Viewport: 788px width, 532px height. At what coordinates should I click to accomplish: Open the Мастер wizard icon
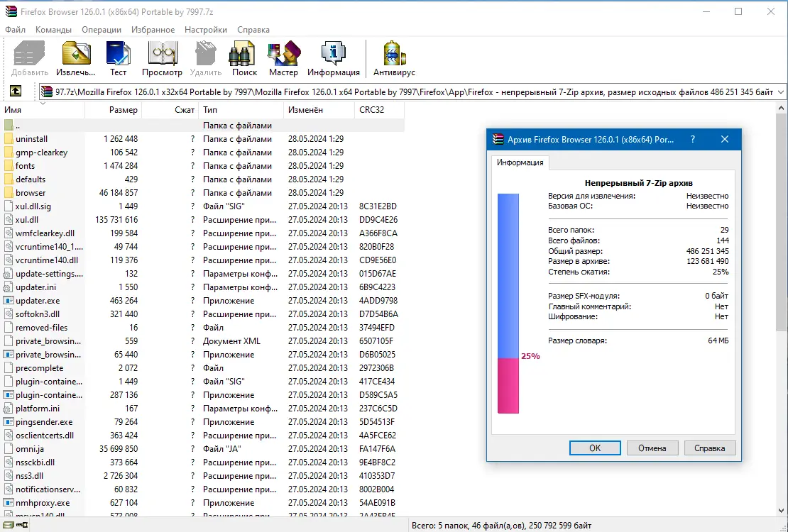tap(283, 59)
